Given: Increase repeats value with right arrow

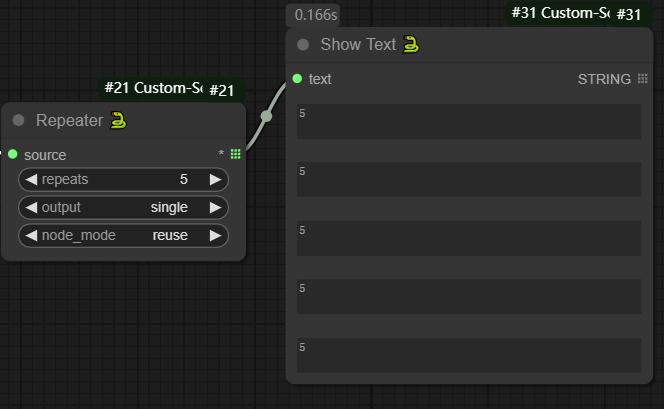Looking at the screenshot, I should [215, 180].
